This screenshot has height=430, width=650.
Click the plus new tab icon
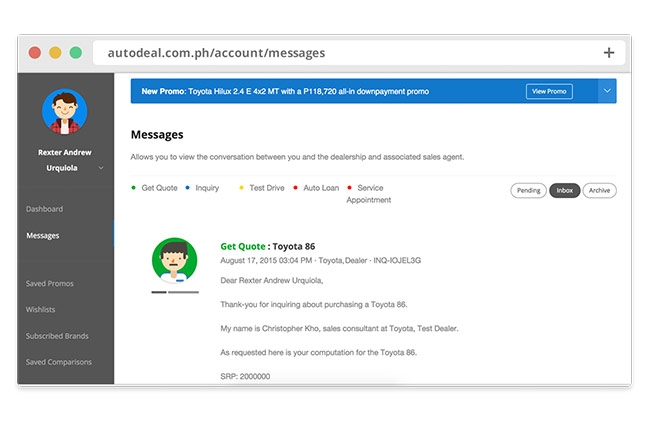coord(609,53)
